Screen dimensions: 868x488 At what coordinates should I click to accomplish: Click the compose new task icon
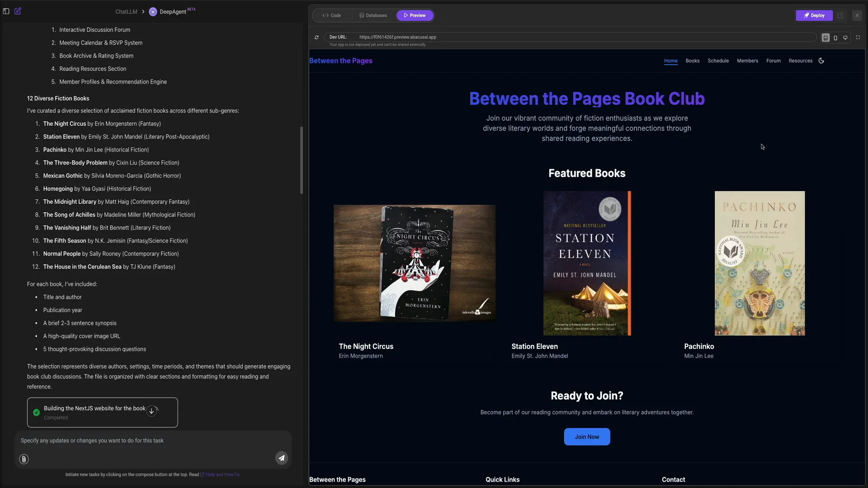pyautogui.click(x=18, y=11)
